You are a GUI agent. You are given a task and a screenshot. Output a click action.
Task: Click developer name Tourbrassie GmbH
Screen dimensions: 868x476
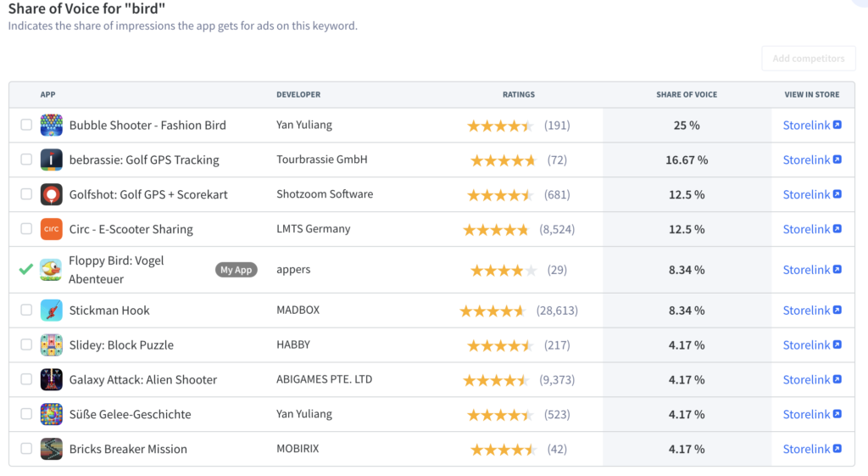(321, 159)
